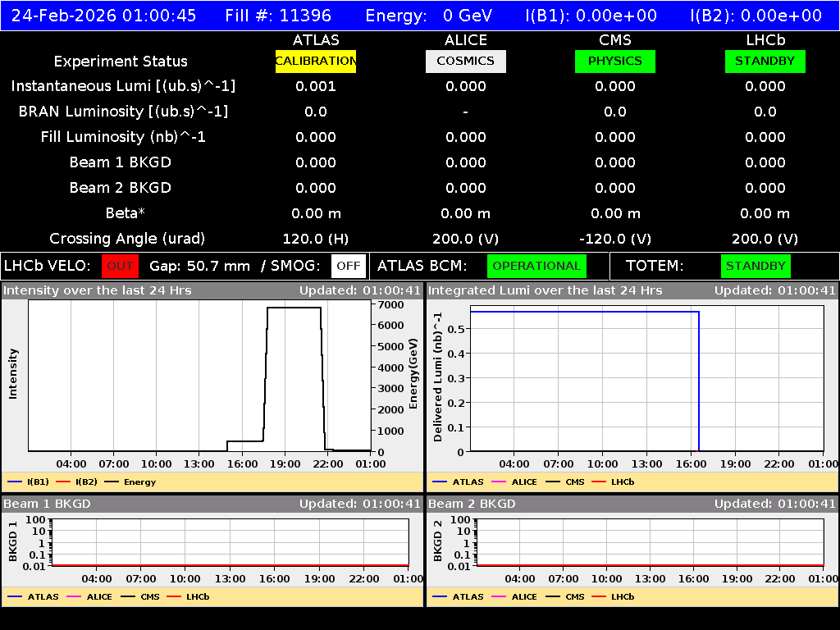Click the blue luminosity curve in the Integrated Lumi chart
This screenshot has height=630, width=840.
point(574,311)
